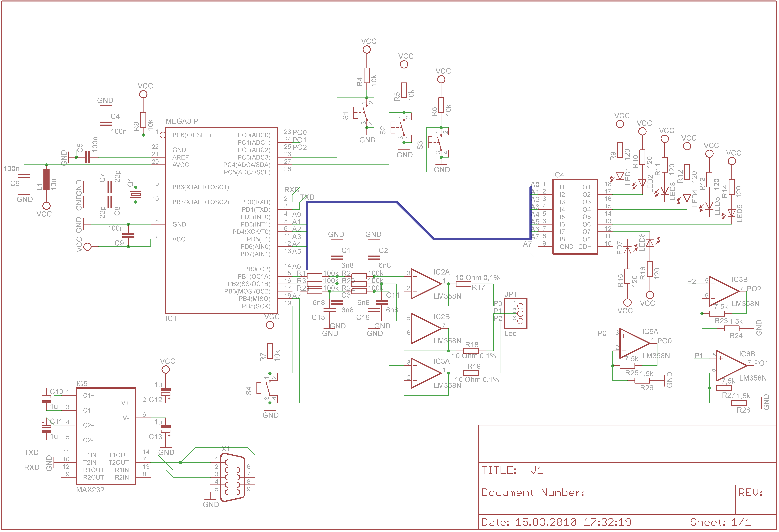Screen dimensions: 779x532
Task: Select resistor R4 10k symbol
Action: [x=367, y=75]
